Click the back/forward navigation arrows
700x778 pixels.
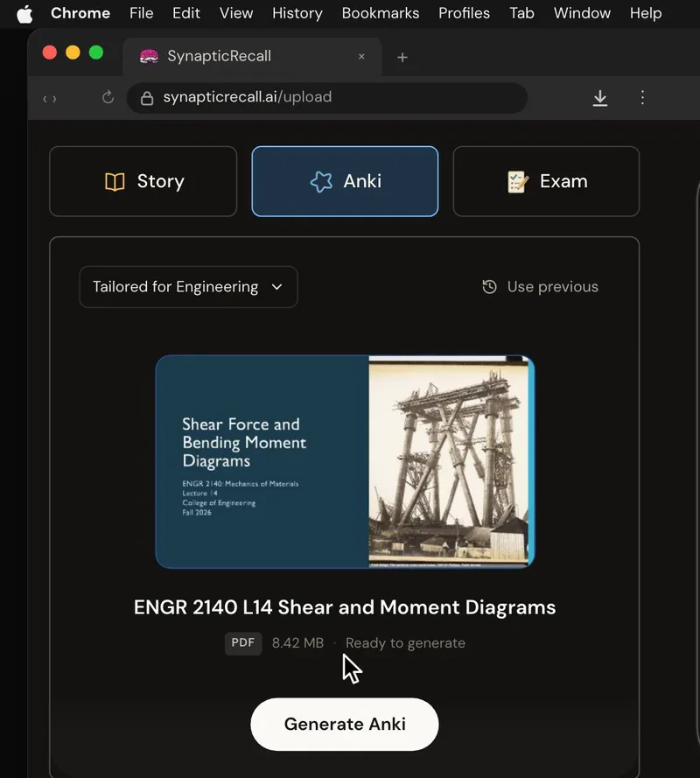pyautogui.click(x=50, y=99)
